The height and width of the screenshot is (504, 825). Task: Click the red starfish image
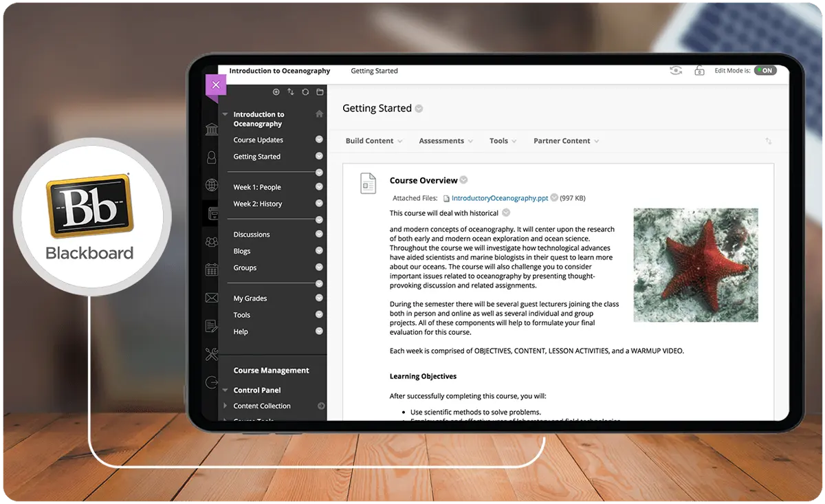point(696,265)
